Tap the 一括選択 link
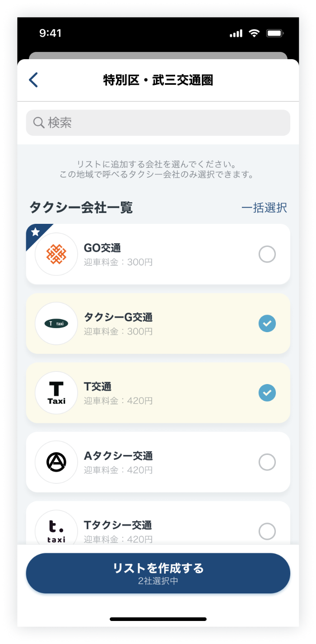The height and width of the screenshot is (644, 316). (264, 208)
